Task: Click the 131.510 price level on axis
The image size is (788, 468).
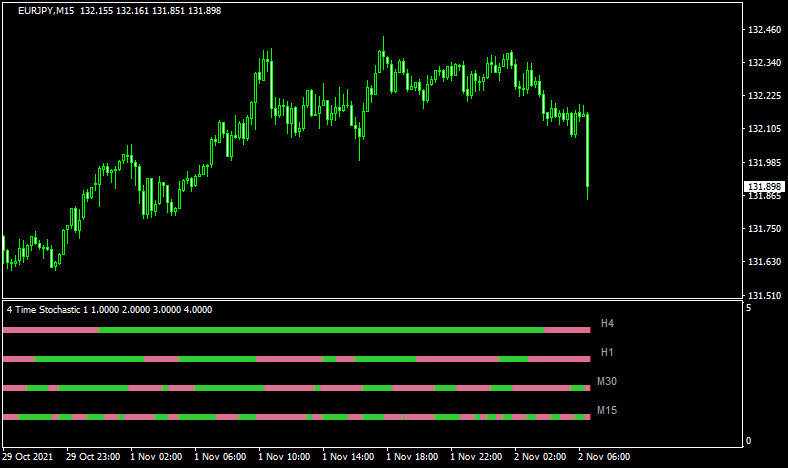Action: point(764,296)
